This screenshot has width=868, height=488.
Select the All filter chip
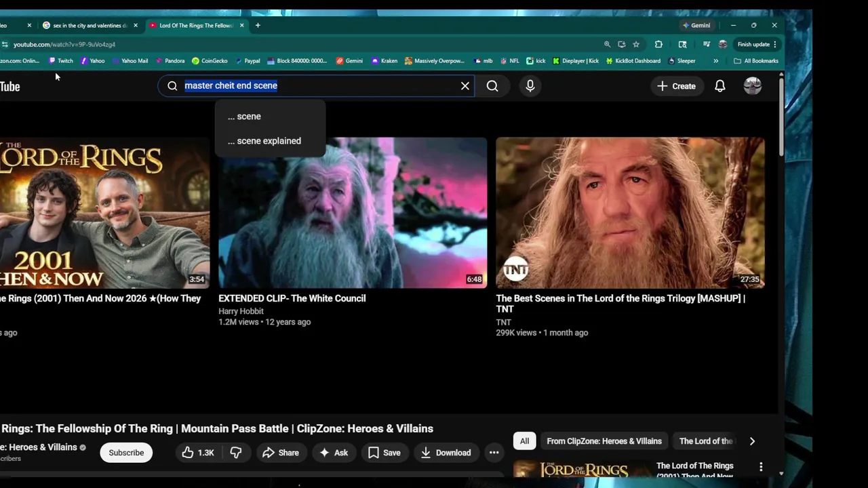[524, 441]
